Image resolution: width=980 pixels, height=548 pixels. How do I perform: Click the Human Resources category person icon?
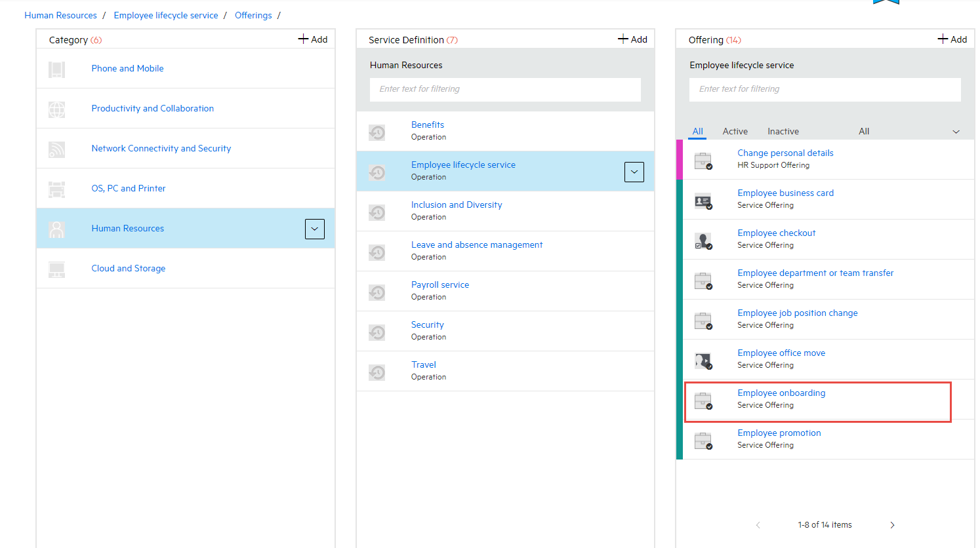(57, 228)
